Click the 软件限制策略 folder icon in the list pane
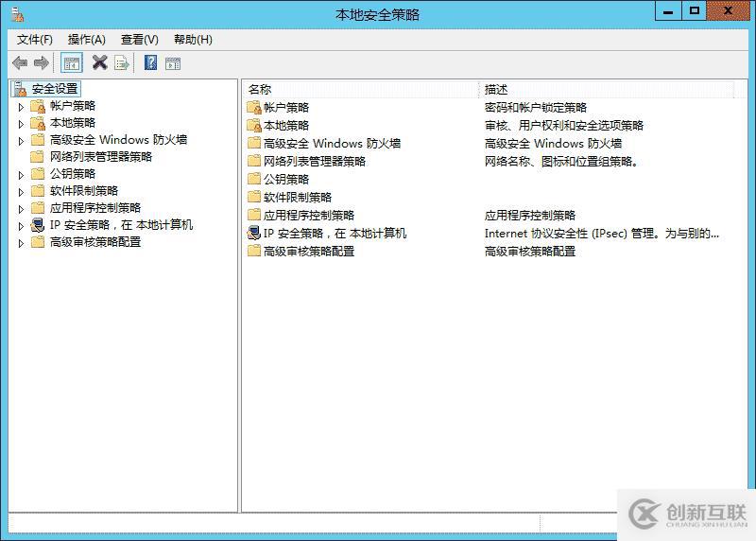Image resolution: width=756 pixels, height=541 pixels. (254, 197)
